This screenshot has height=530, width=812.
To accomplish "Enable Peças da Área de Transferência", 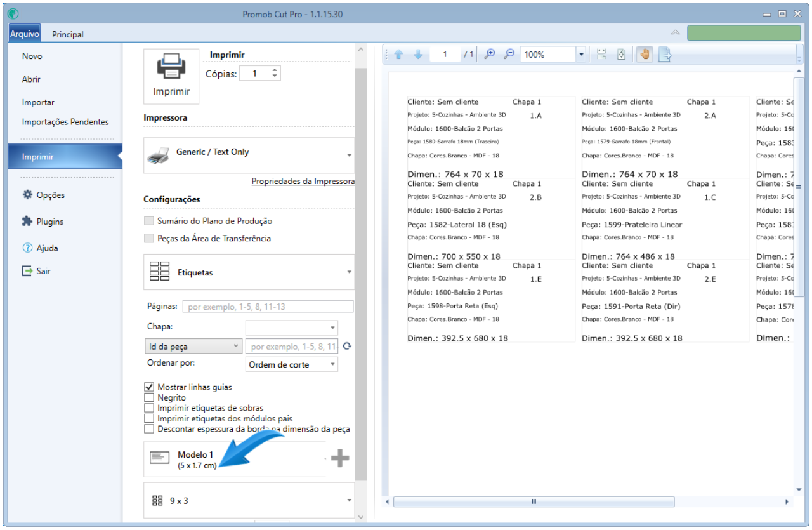I will coord(149,238).
